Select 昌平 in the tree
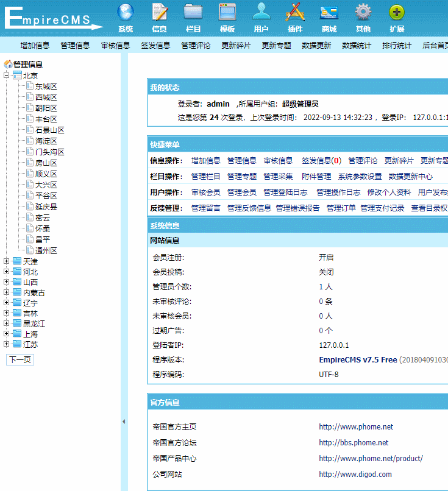Screen dimensions: 448x491 click(43, 239)
